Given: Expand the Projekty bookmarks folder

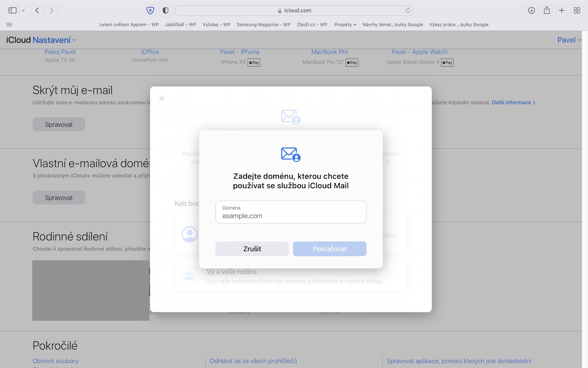Looking at the screenshot, I should [x=345, y=25].
